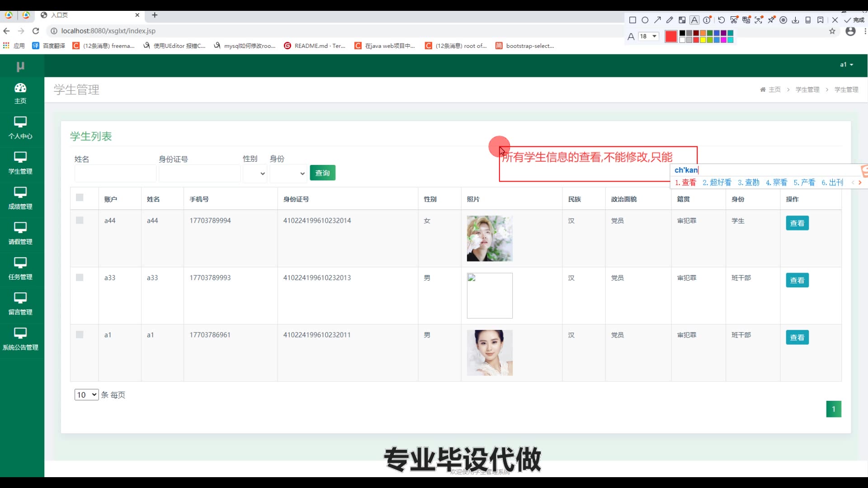The width and height of the screenshot is (868, 488).
Task: Go to pagination page 1
Action: pos(834,409)
